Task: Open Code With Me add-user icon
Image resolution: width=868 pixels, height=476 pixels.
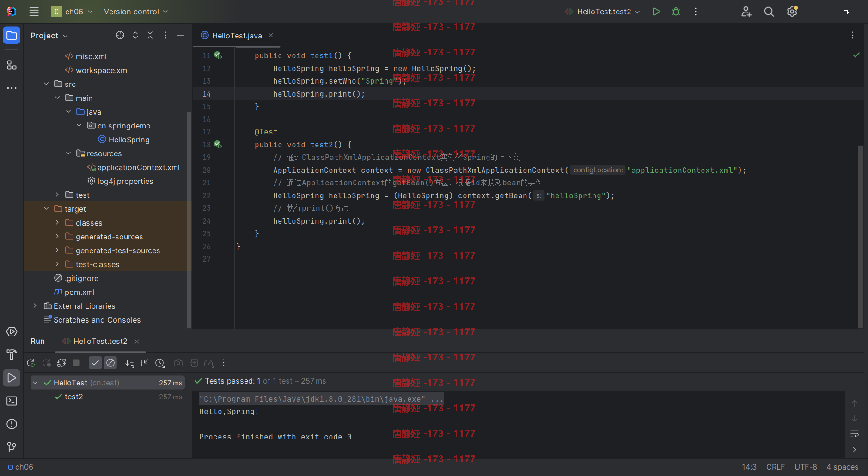Action: (x=746, y=12)
